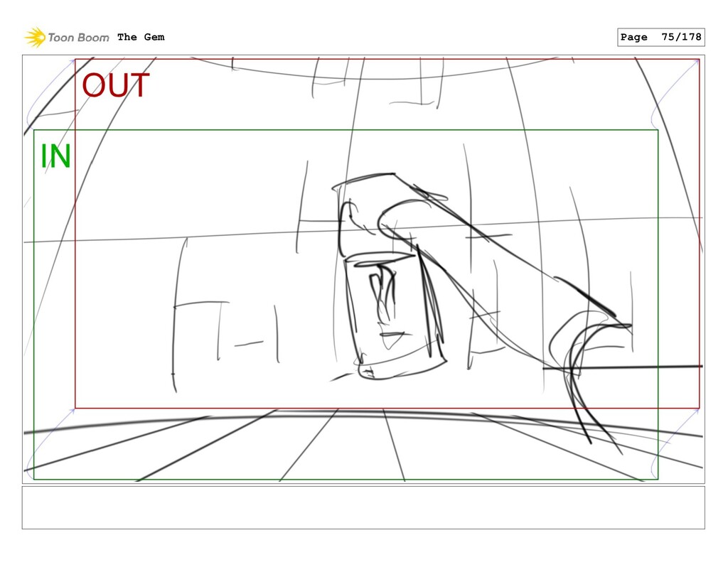Select the project title 'The Gem'
Screen dimensions: 728x562
[141, 37]
